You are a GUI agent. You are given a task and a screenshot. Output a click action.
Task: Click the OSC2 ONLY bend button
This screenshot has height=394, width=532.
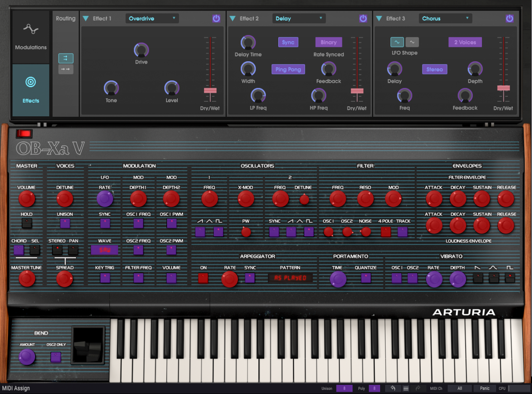point(55,357)
